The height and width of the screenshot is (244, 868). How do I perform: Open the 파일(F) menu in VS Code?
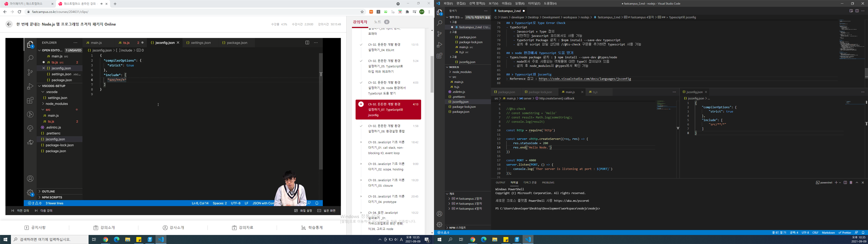[448, 3]
